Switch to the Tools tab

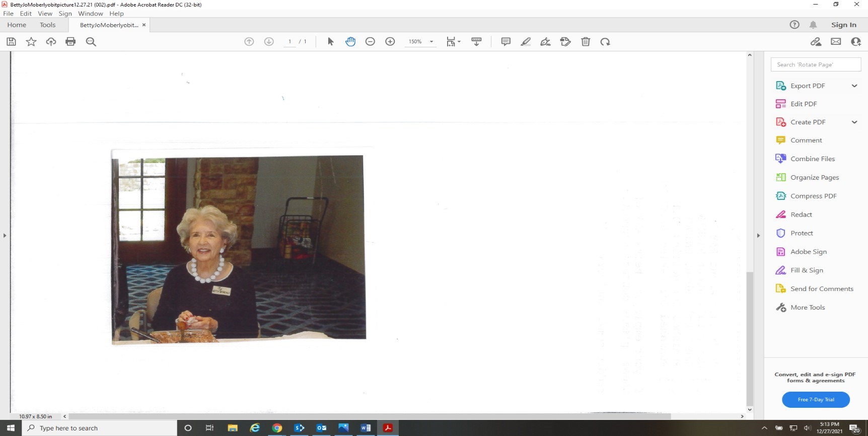(x=48, y=25)
